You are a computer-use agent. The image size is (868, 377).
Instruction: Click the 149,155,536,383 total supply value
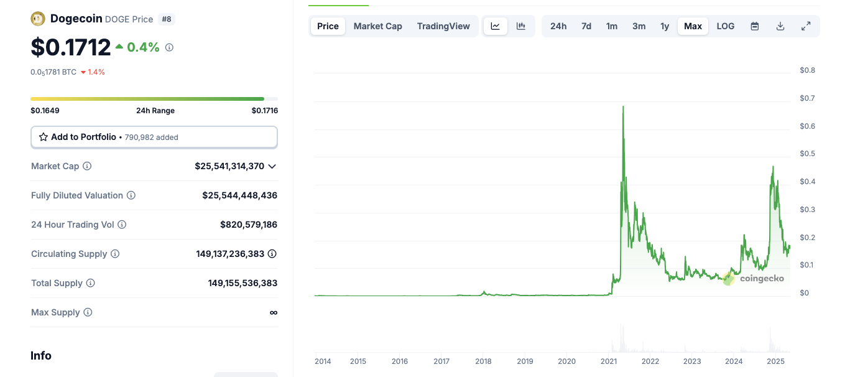tap(242, 283)
